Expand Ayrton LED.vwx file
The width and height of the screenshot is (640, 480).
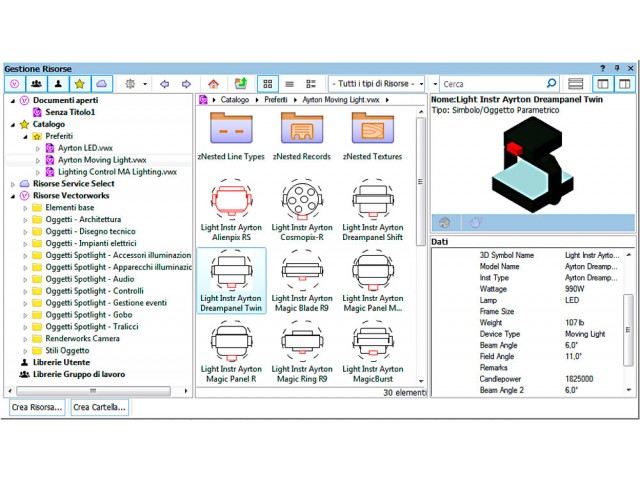click(x=38, y=149)
